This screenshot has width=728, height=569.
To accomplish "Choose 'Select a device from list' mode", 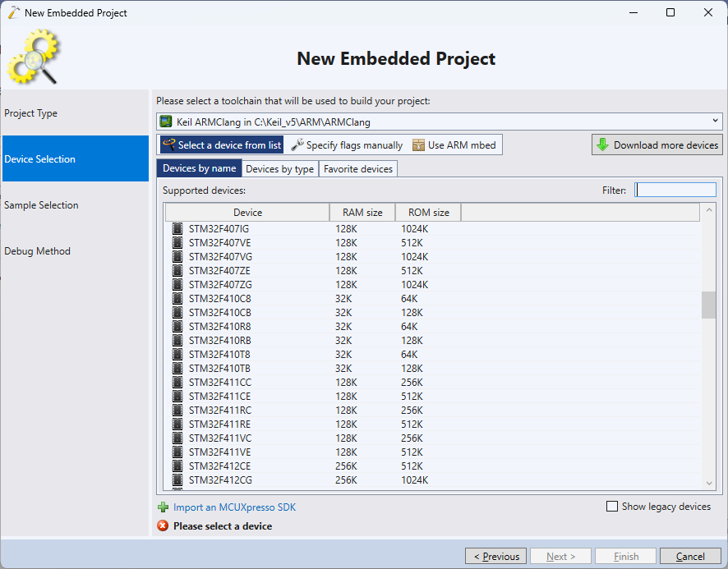I will 222,145.
